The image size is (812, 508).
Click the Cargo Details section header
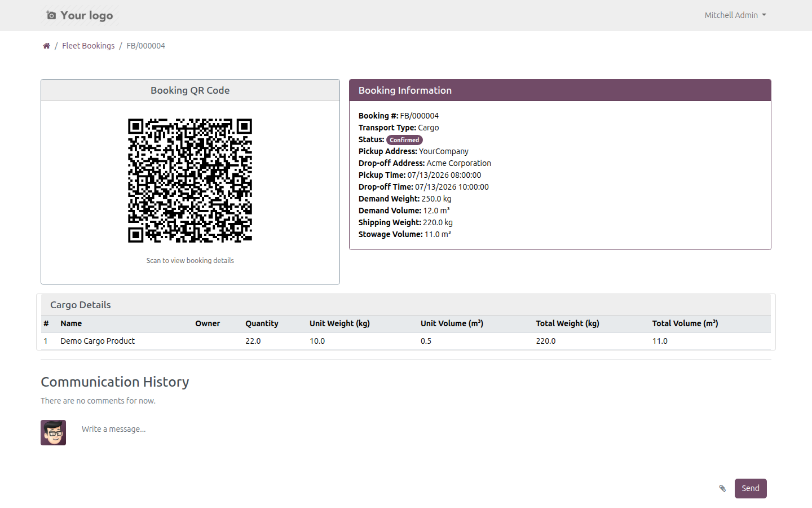tap(406, 305)
